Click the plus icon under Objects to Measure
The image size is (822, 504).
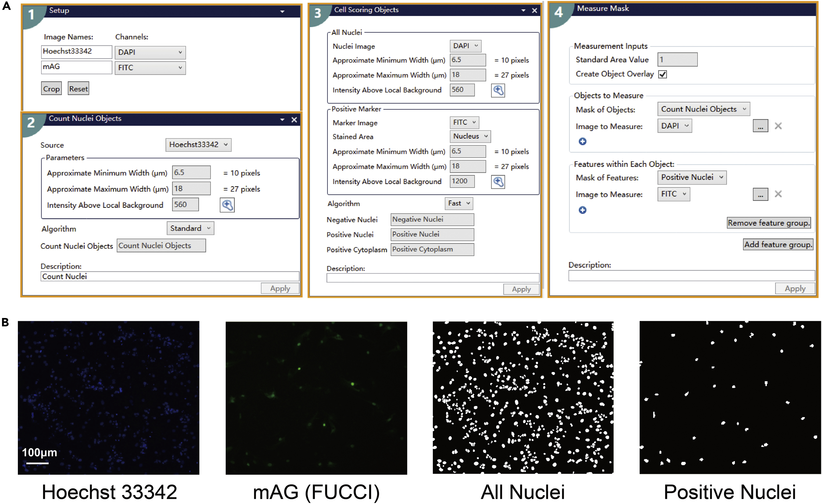[583, 142]
